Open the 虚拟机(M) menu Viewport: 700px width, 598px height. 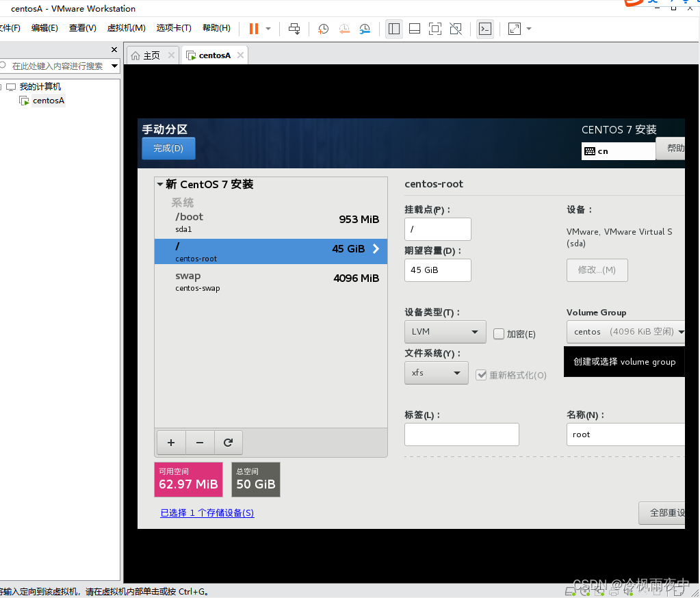127,27
